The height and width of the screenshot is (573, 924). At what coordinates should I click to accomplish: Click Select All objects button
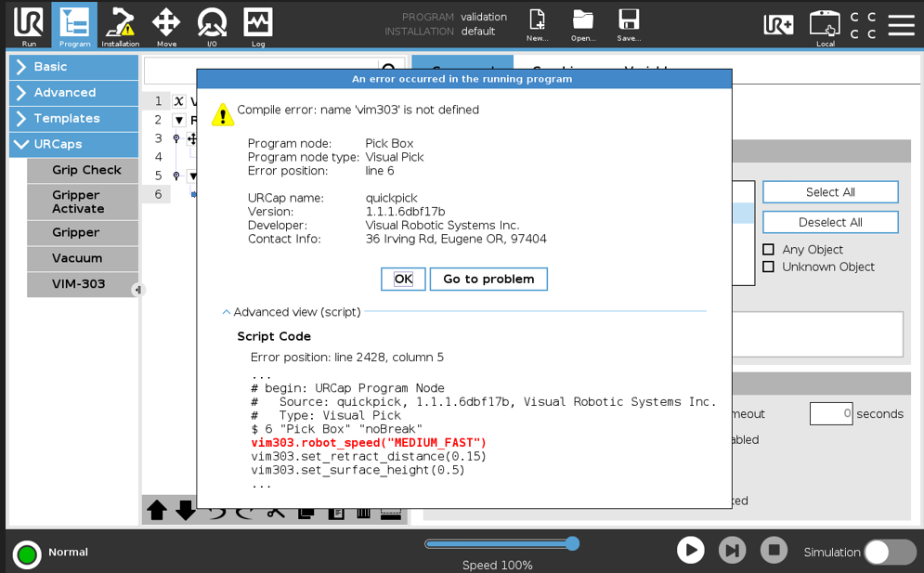point(830,192)
